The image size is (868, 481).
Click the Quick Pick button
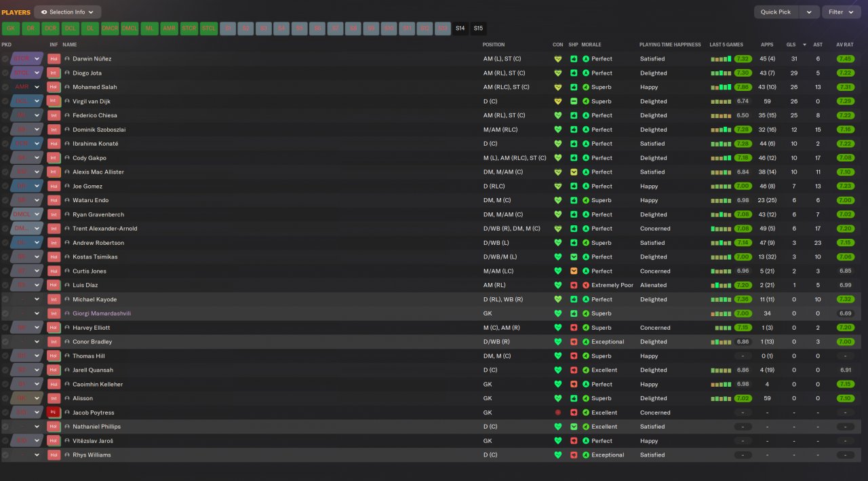coord(776,12)
